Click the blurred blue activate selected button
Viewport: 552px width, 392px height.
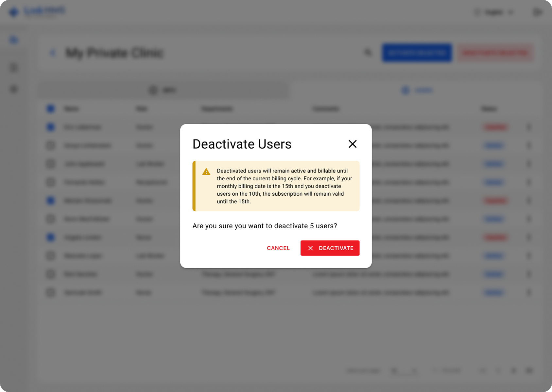tap(417, 53)
